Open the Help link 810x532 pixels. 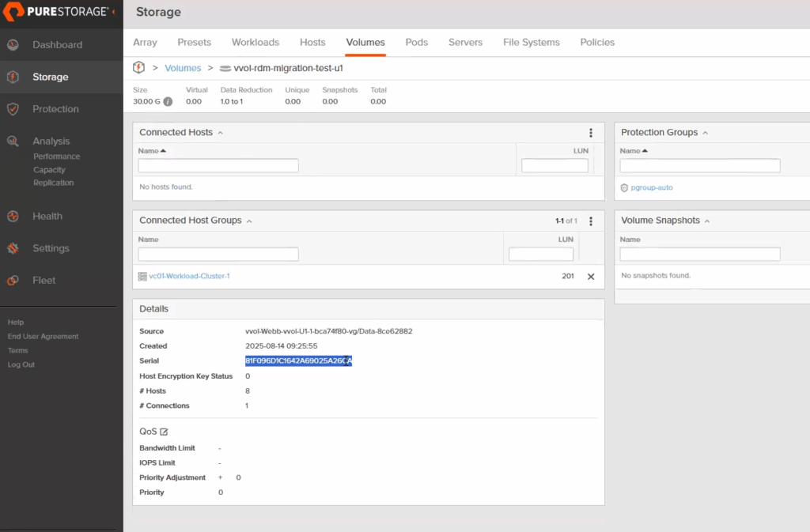click(16, 322)
